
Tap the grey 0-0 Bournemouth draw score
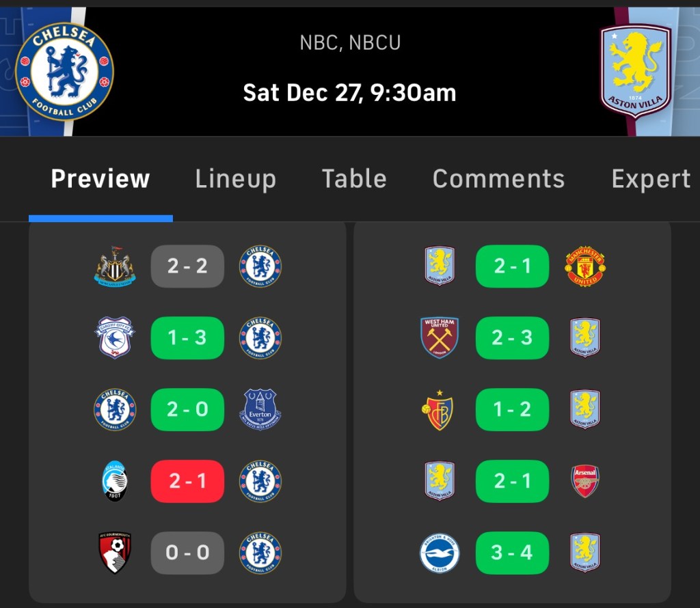[187, 553]
